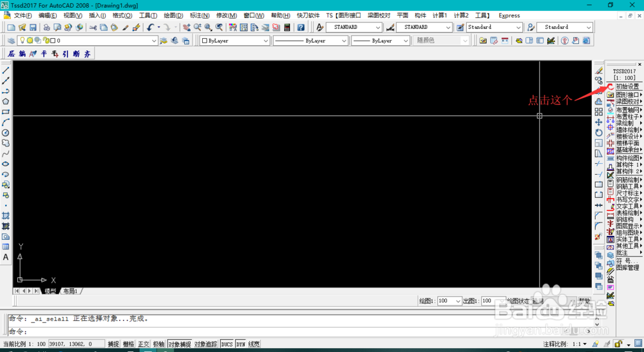Toggle DUCS in status bar
Image resolution: width=644 pixels, height=352 pixels.
point(227,344)
